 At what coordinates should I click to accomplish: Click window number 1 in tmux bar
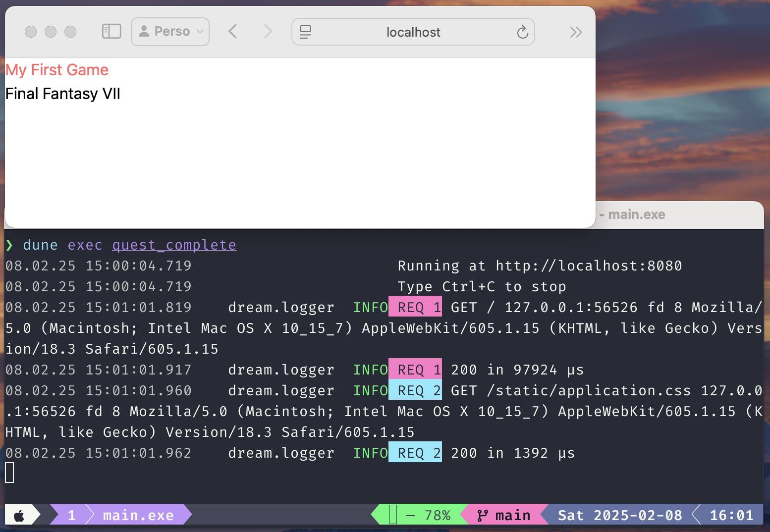71,516
